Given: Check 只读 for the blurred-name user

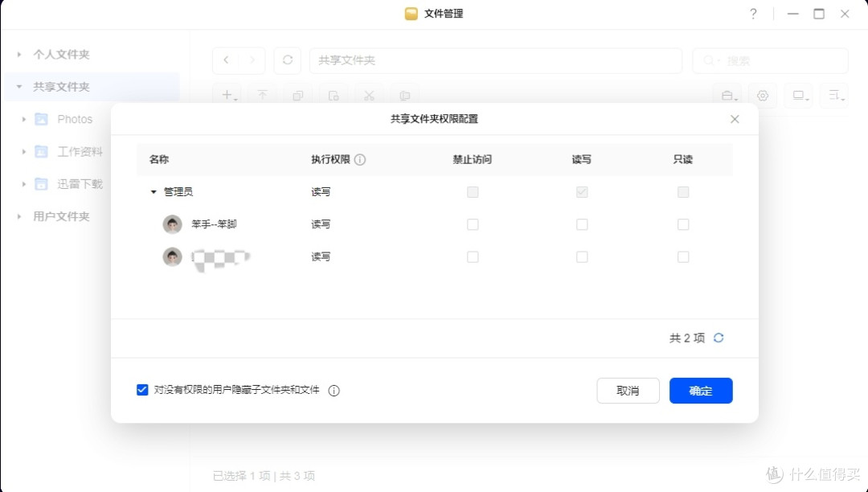Looking at the screenshot, I should 683,256.
